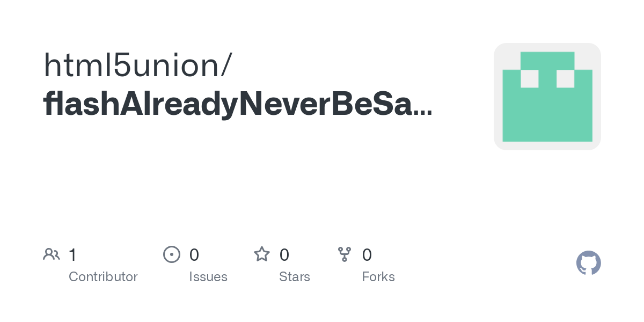Image resolution: width=644 pixels, height=322 pixels.
Task: Click the contributor count number 1
Action: point(72,255)
